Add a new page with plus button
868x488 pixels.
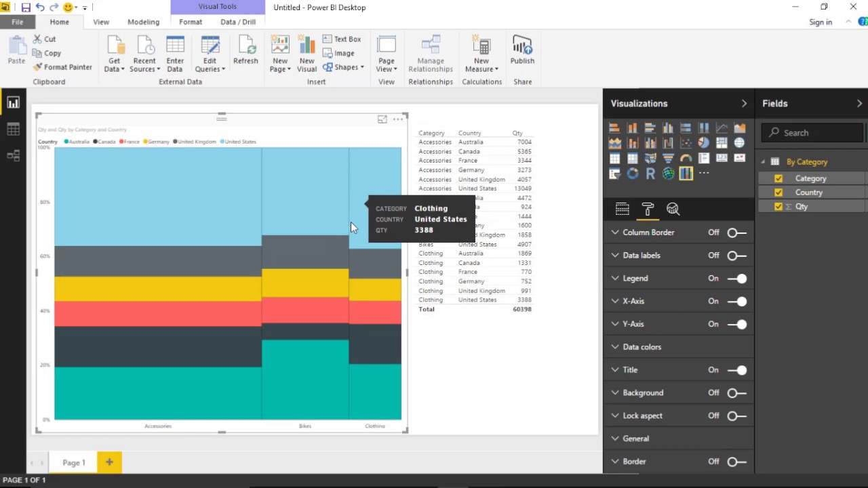[x=109, y=462]
